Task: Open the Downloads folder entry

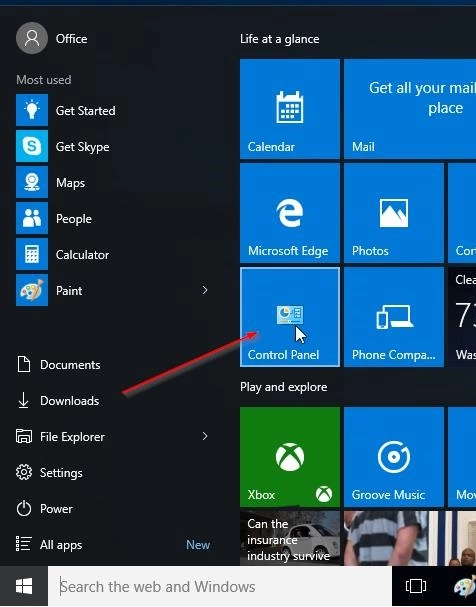Action: click(112, 401)
